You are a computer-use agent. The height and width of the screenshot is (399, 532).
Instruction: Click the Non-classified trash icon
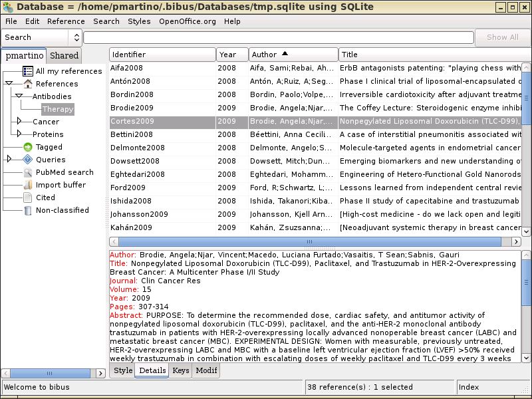pyautogui.click(x=28, y=210)
